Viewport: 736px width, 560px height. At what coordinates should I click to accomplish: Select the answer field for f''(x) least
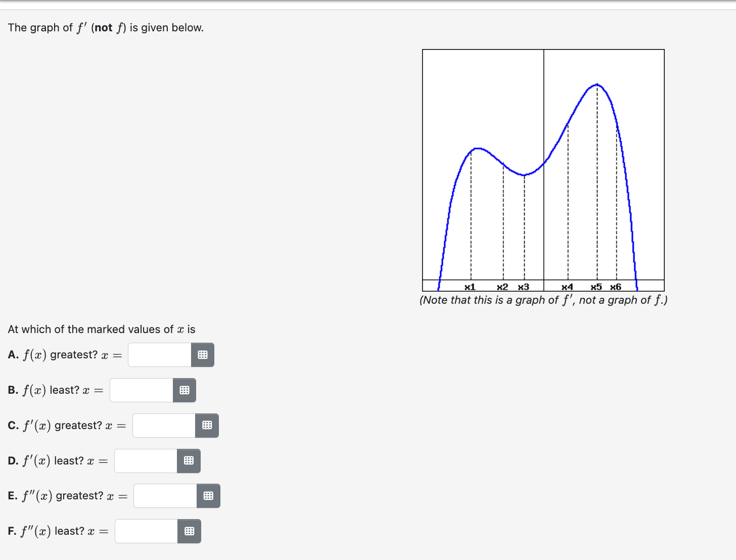(x=145, y=531)
